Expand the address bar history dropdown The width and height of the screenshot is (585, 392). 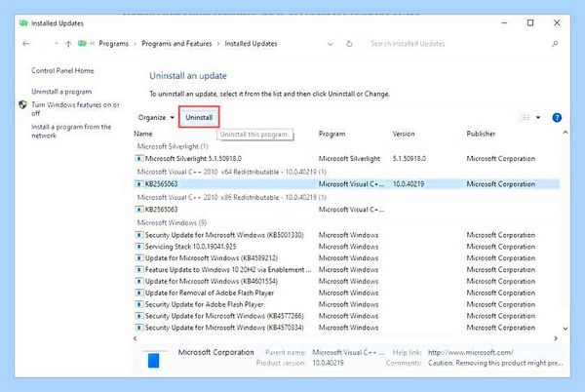pos(331,44)
